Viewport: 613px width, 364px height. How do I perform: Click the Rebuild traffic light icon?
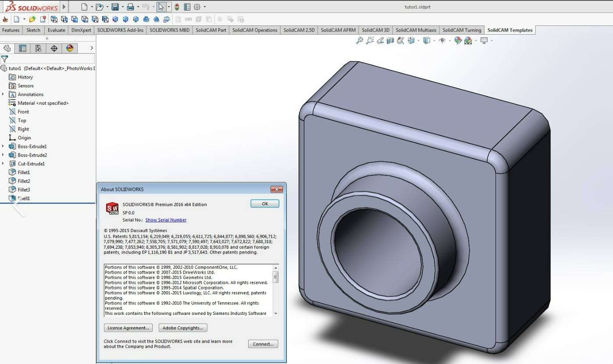tap(177, 7)
